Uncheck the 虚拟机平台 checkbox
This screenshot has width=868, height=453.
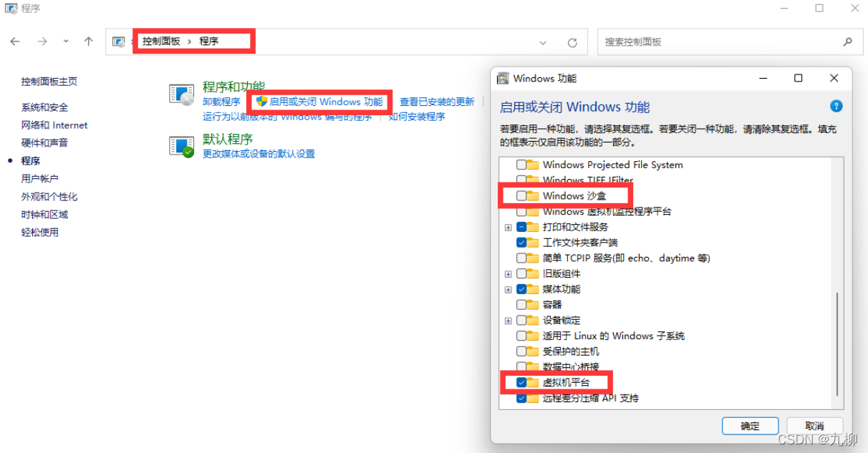[521, 383]
